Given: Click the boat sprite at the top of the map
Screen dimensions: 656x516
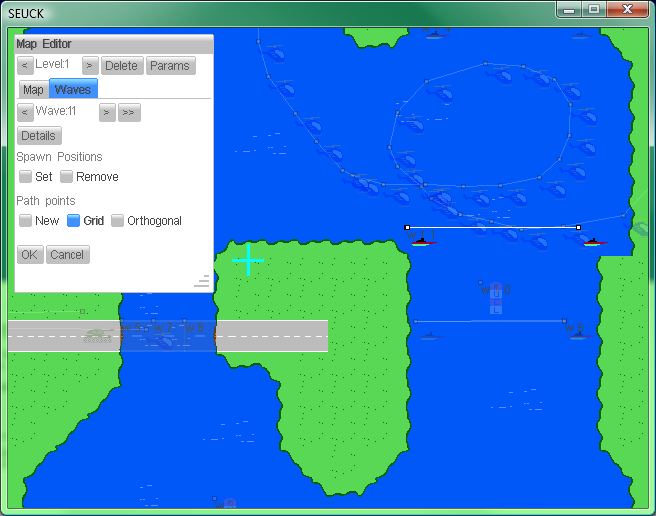Looking at the screenshot, I should 436,35.
